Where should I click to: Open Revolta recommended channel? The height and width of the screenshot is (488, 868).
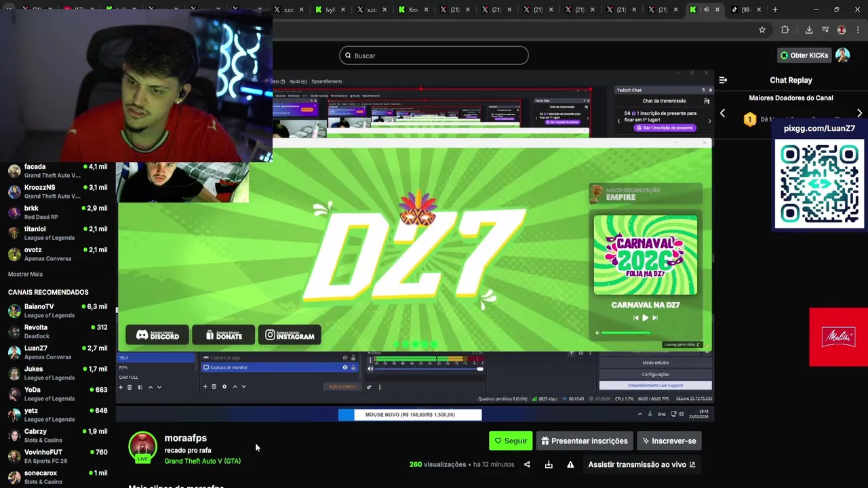(58, 331)
